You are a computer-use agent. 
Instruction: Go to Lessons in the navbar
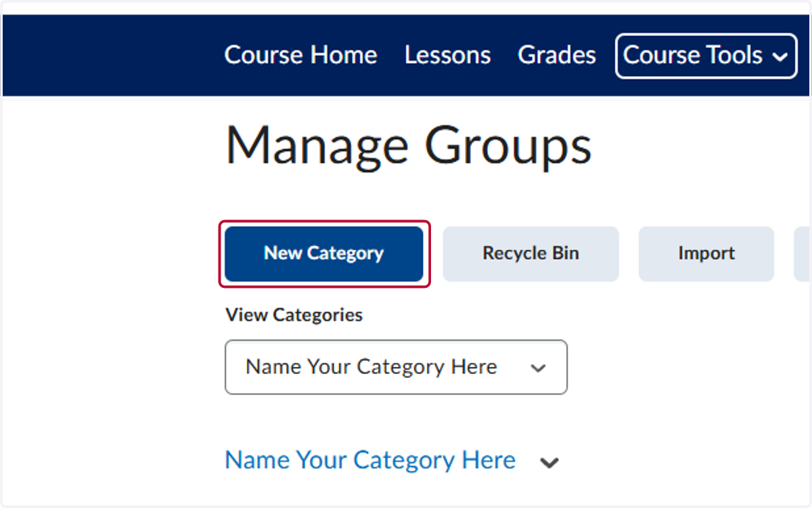click(447, 55)
